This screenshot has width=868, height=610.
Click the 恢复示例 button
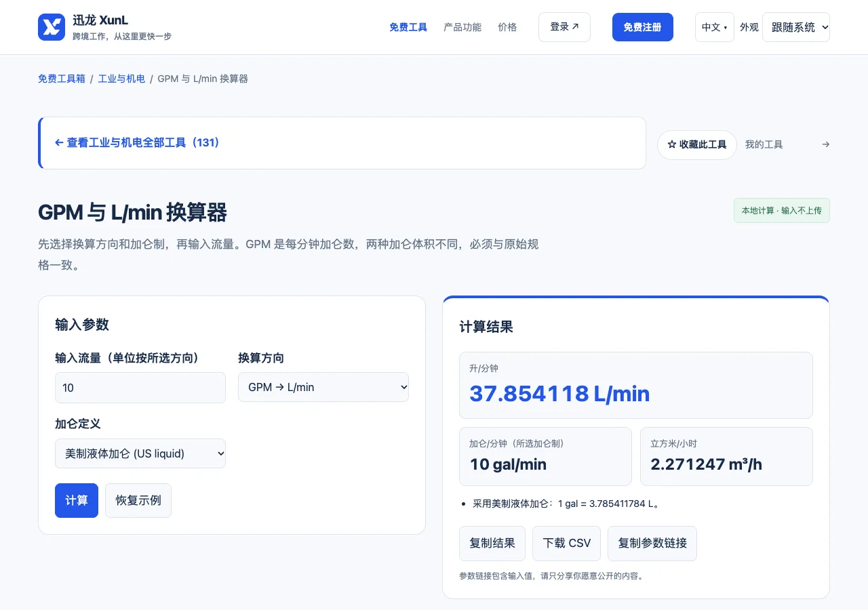pyautogui.click(x=138, y=500)
